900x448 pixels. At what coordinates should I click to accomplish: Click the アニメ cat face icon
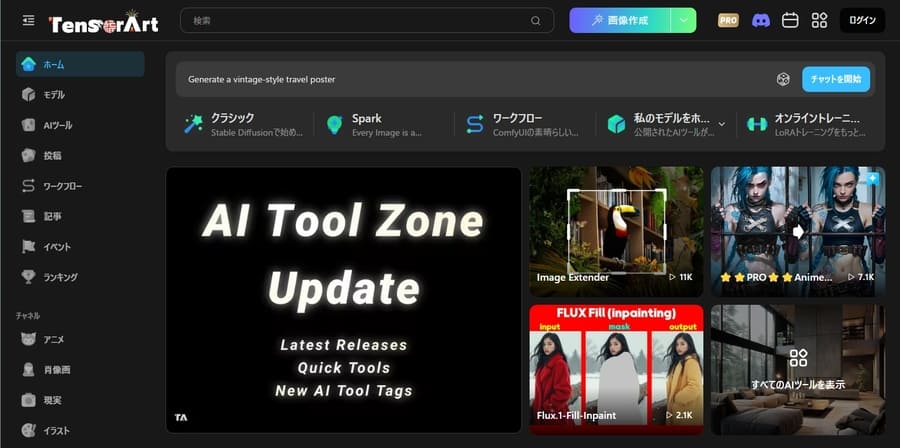(28, 339)
